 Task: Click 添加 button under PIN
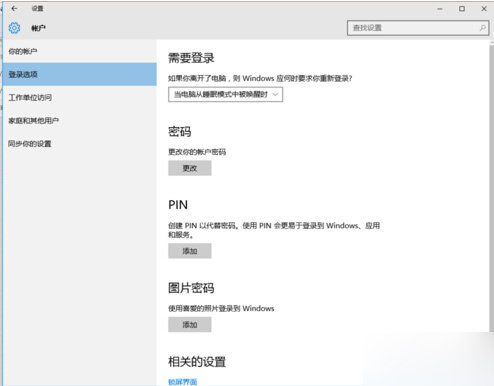190,251
